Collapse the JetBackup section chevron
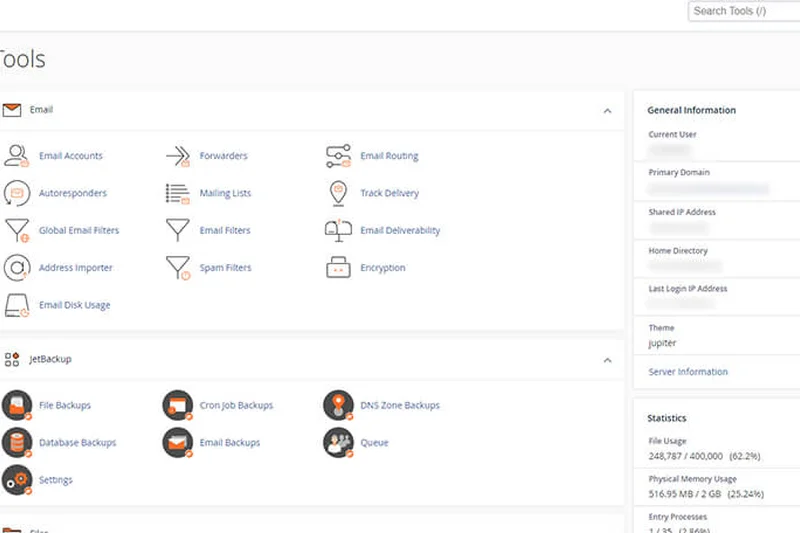The width and height of the screenshot is (800, 533). 607,360
